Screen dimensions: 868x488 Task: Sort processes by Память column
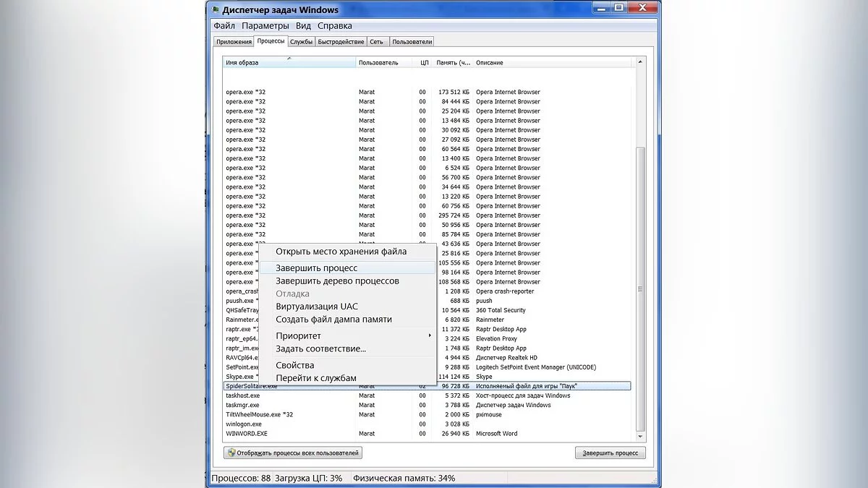(x=453, y=63)
